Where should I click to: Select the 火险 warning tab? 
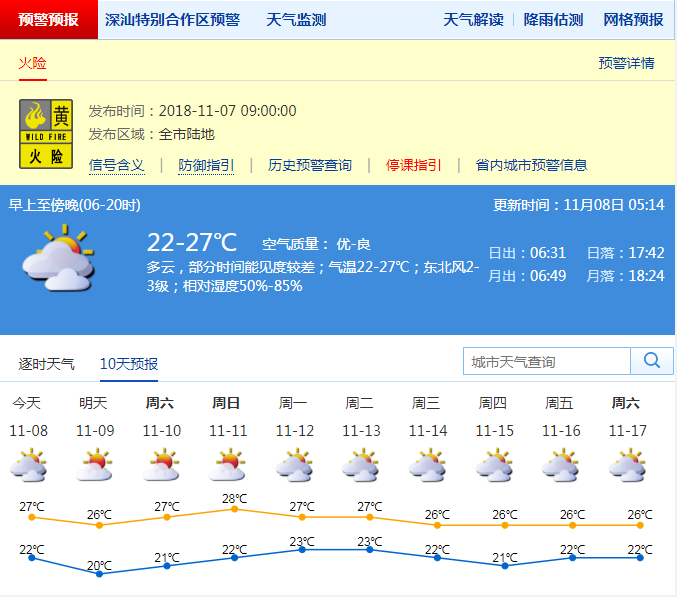point(32,63)
